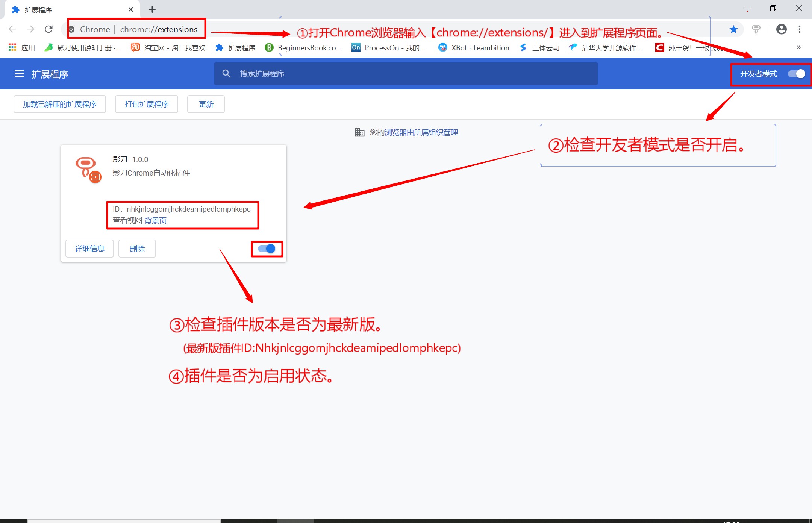Image resolution: width=812 pixels, height=523 pixels.
Task: Open the Chrome three-dot menu
Action: click(800, 29)
